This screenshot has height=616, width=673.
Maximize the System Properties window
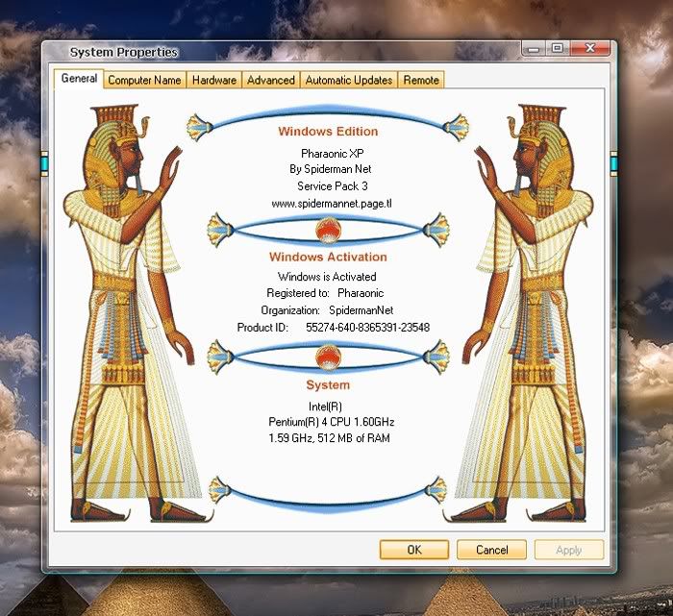click(x=557, y=48)
